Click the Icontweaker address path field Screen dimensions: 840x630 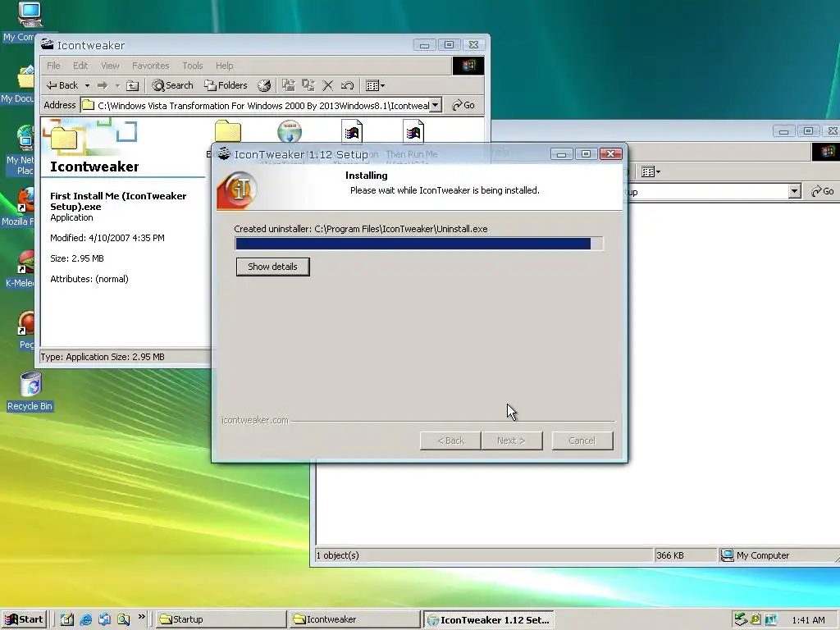tap(256, 106)
